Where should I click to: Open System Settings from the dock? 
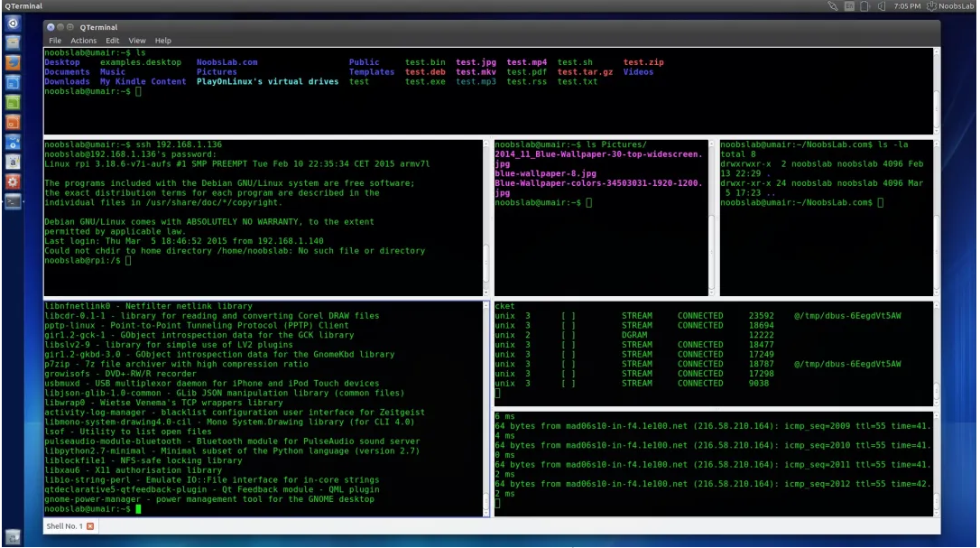click(13, 181)
